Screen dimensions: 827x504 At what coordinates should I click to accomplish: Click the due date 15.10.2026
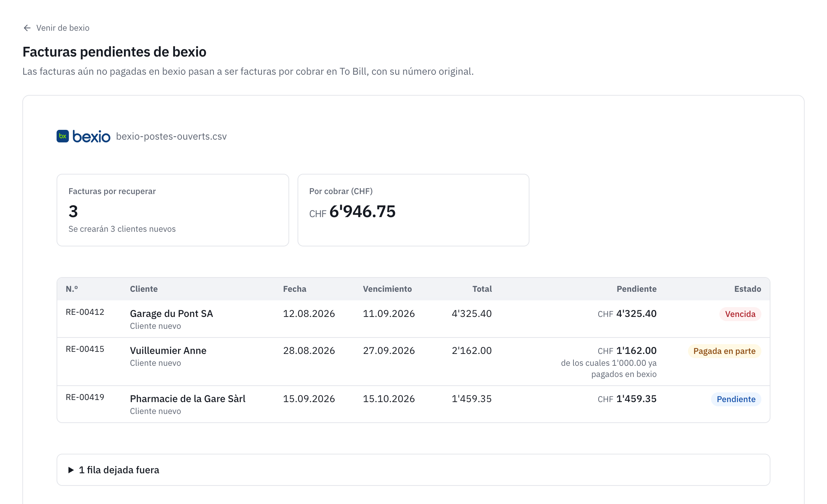tap(389, 399)
